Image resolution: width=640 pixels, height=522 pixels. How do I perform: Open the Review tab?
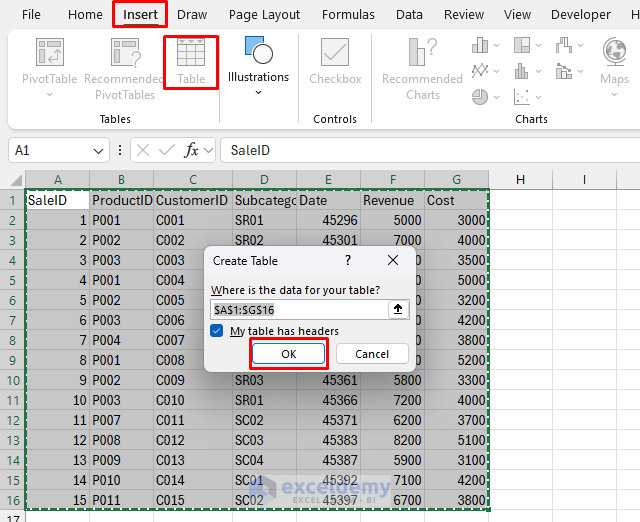tap(464, 15)
